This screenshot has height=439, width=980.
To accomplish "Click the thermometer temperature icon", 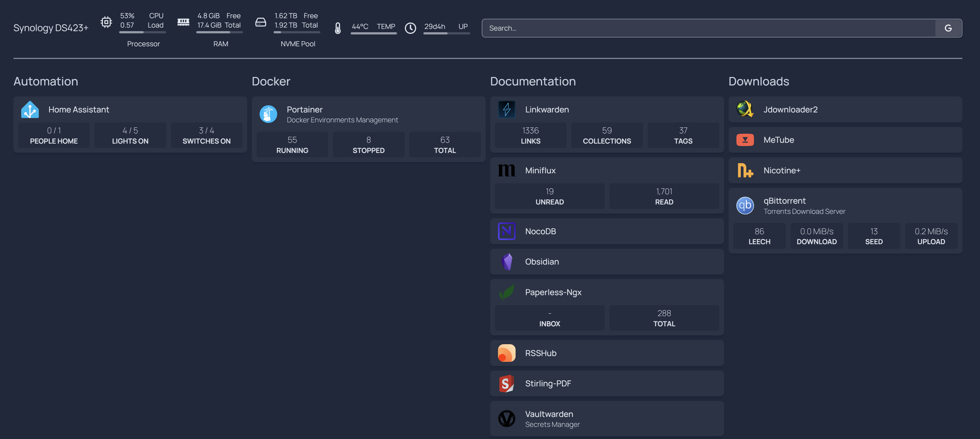I will click(338, 28).
